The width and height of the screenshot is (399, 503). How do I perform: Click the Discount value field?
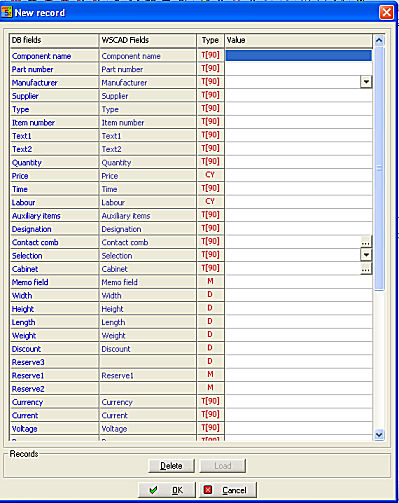[299, 349]
